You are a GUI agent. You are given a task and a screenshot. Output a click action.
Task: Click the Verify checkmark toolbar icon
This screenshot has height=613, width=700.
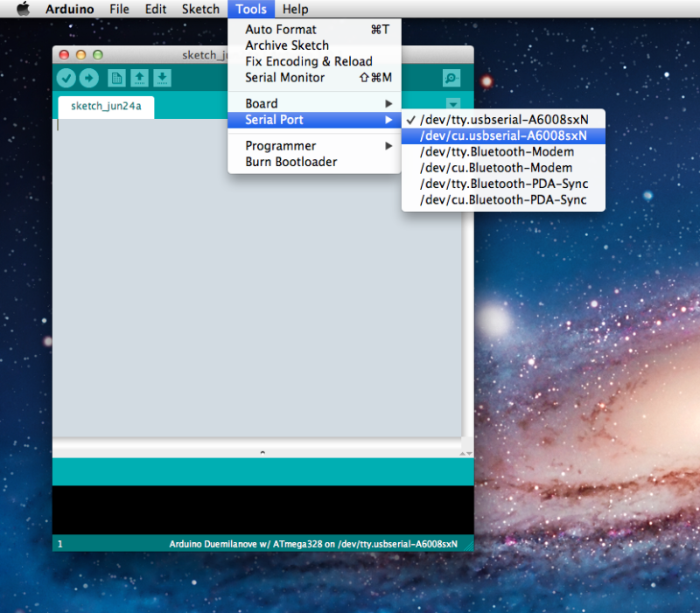point(66,78)
